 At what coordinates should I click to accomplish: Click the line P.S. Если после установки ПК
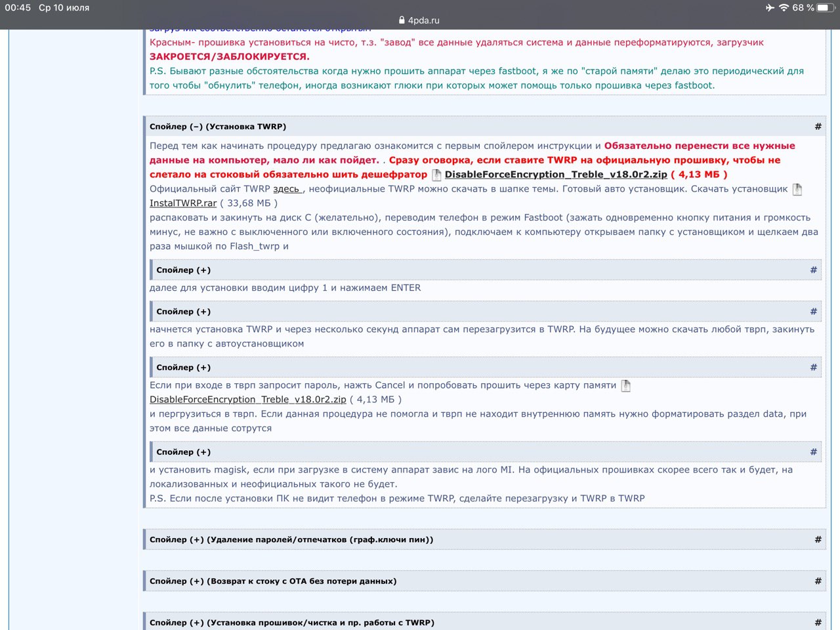coord(397,498)
